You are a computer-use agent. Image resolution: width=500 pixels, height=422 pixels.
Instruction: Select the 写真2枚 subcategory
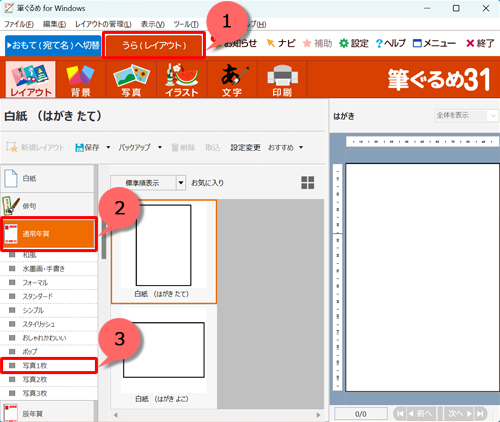49,379
